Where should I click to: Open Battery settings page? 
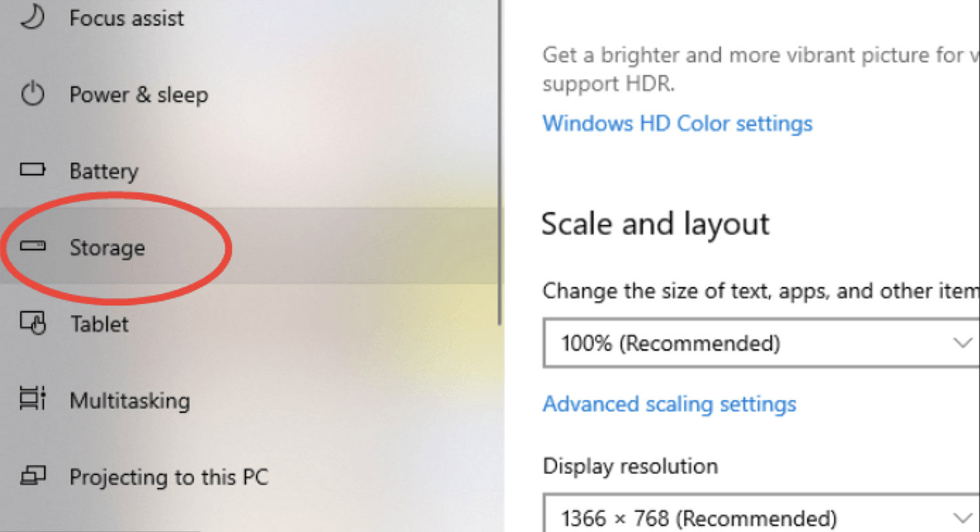click(248, 170)
